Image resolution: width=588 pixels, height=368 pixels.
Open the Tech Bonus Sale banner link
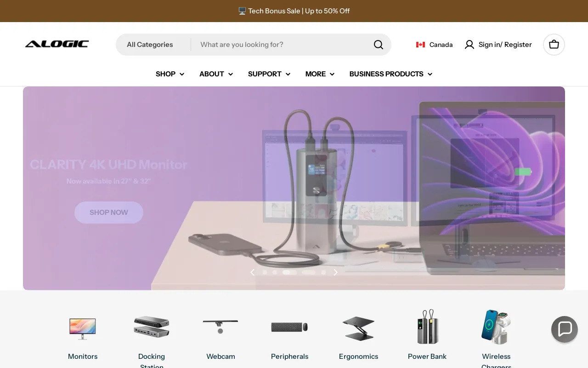click(x=294, y=11)
